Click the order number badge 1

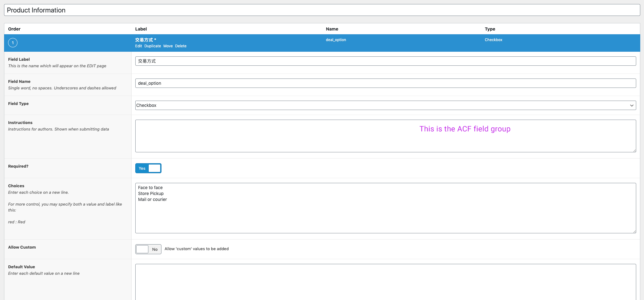pos(13,43)
